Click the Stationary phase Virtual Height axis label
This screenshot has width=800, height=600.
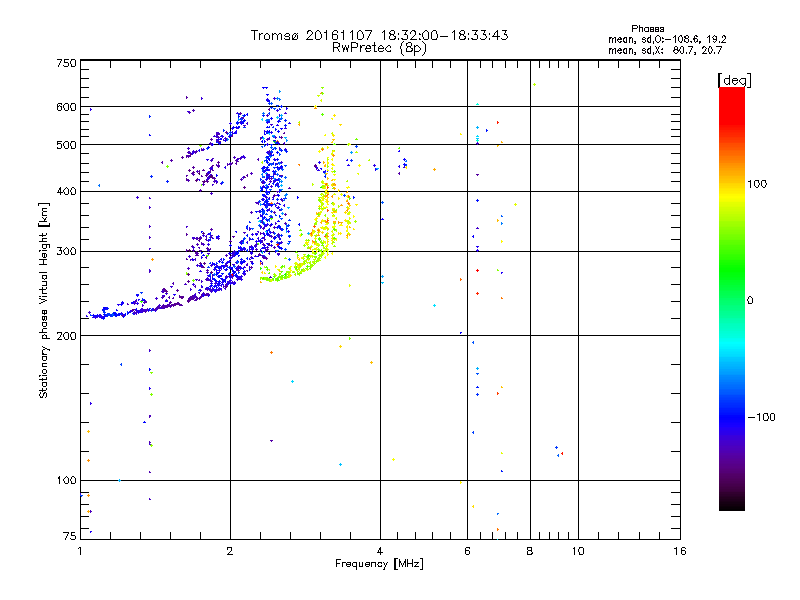click(x=44, y=301)
